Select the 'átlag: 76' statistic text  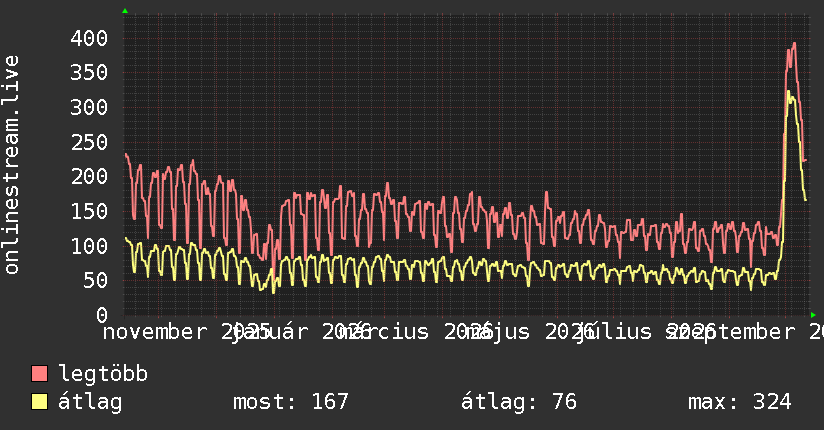(x=519, y=402)
